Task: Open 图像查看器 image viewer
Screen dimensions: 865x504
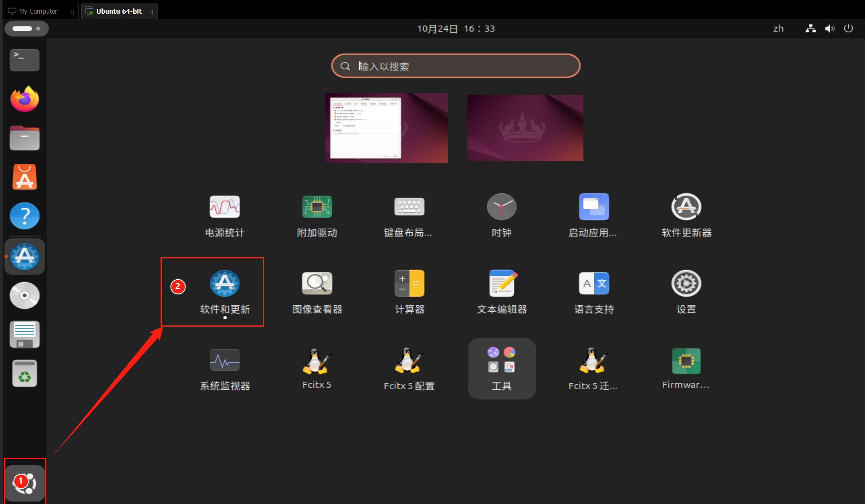Action: coord(317,283)
